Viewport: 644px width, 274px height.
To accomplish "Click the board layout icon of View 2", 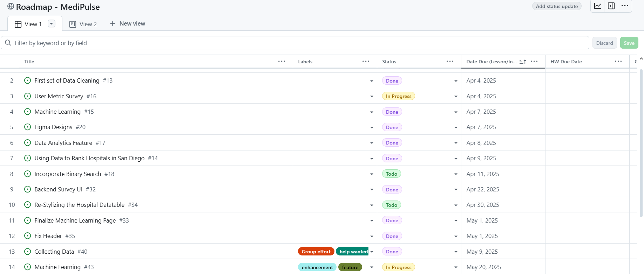I will [x=73, y=24].
